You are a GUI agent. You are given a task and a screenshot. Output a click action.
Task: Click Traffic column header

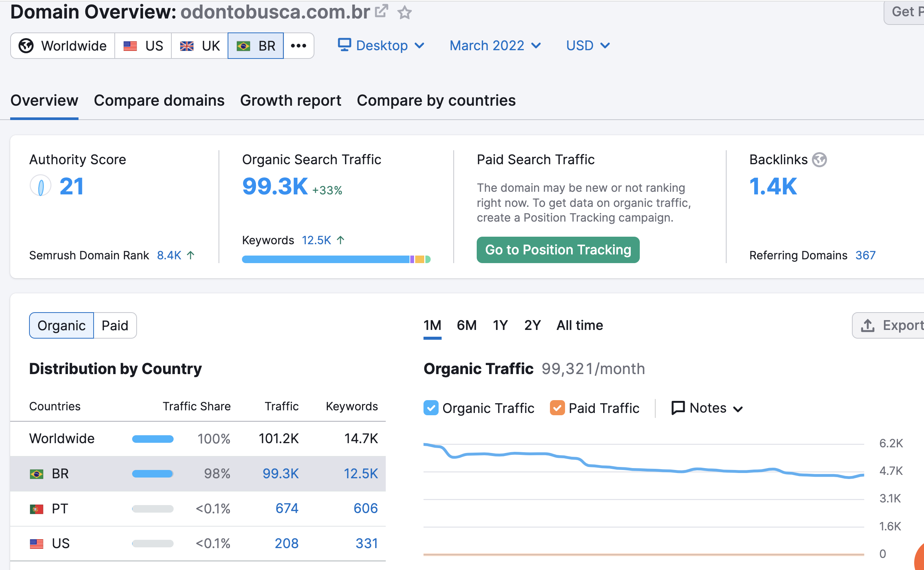click(x=282, y=406)
